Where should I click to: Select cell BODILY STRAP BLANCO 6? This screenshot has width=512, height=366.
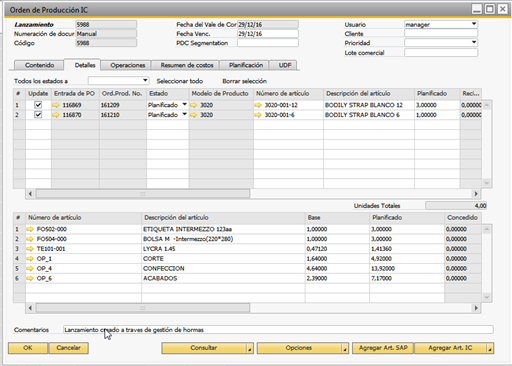click(x=369, y=115)
